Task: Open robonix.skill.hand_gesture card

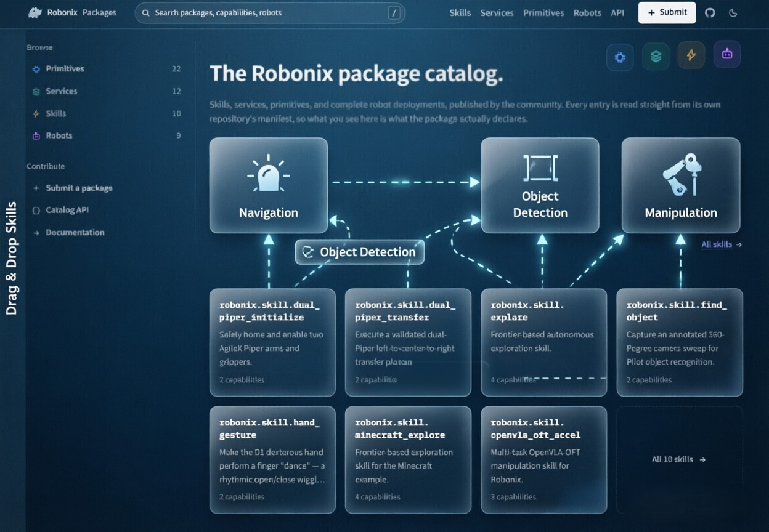Action: 272,460
